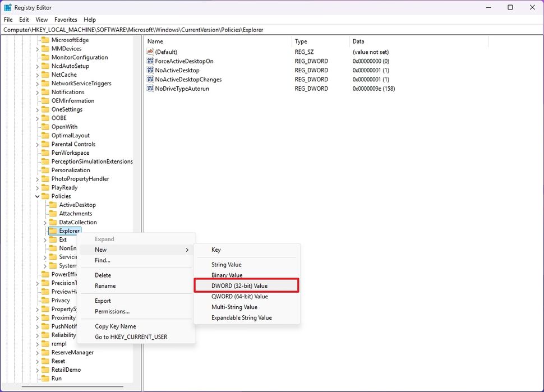The width and height of the screenshot is (544, 392).
Task: Select the Explorer key folder icon
Action: click(x=54, y=230)
